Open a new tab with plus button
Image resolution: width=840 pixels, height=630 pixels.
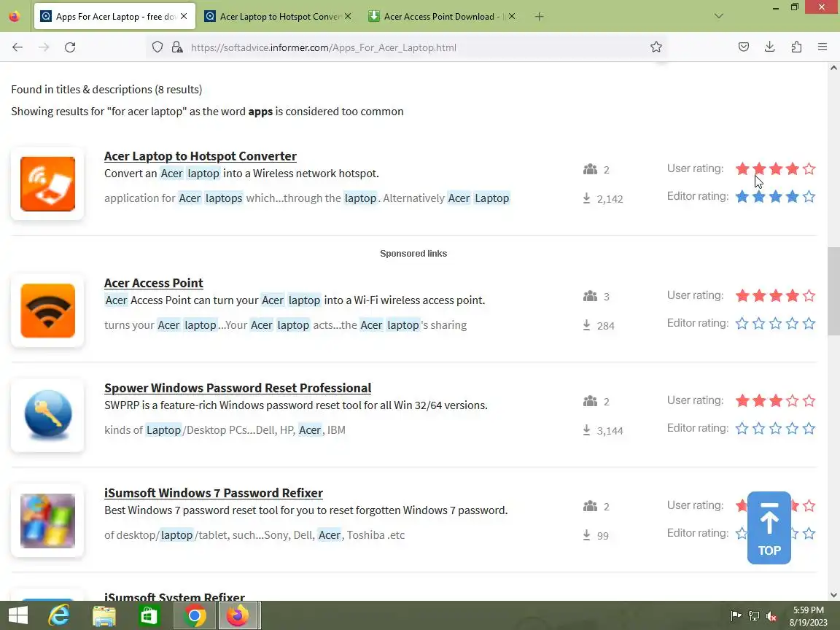tap(539, 17)
